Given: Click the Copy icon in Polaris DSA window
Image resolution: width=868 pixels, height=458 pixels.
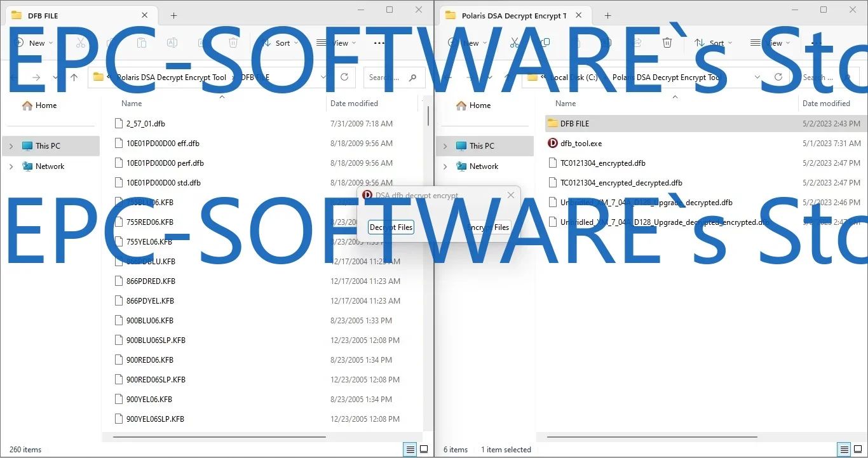Looking at the screenshot, I should click(x=545, y=43).
